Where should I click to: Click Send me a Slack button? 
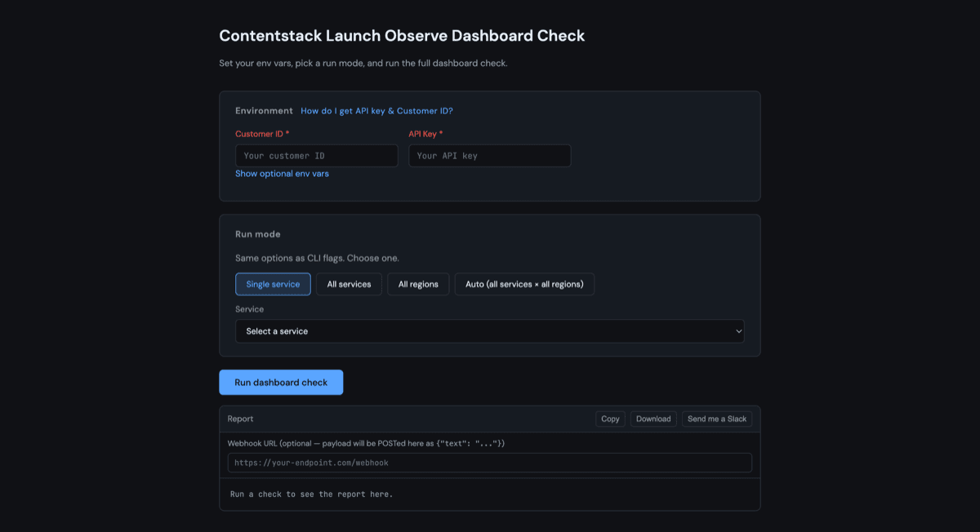coord(717,419)
